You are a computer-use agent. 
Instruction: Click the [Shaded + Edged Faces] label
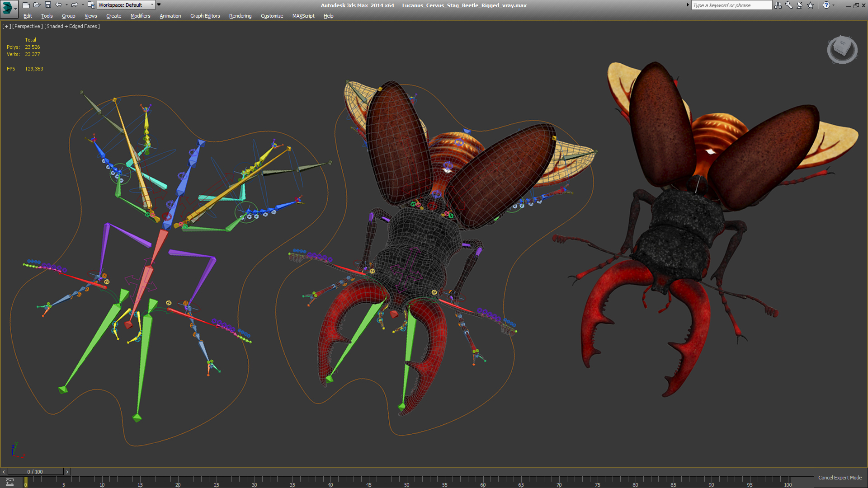coord(72,26)
